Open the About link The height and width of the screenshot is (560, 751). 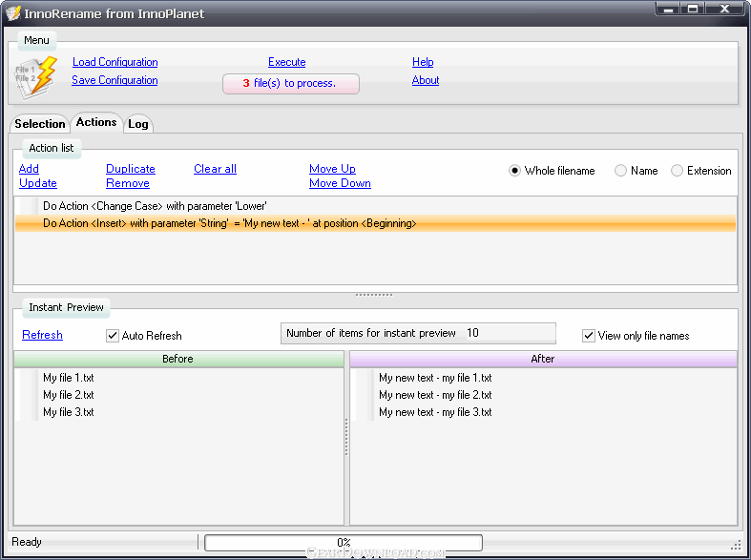(x=426, y=80)
